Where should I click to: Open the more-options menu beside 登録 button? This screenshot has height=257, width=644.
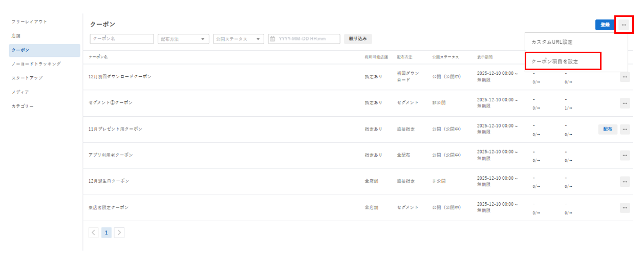624,25
